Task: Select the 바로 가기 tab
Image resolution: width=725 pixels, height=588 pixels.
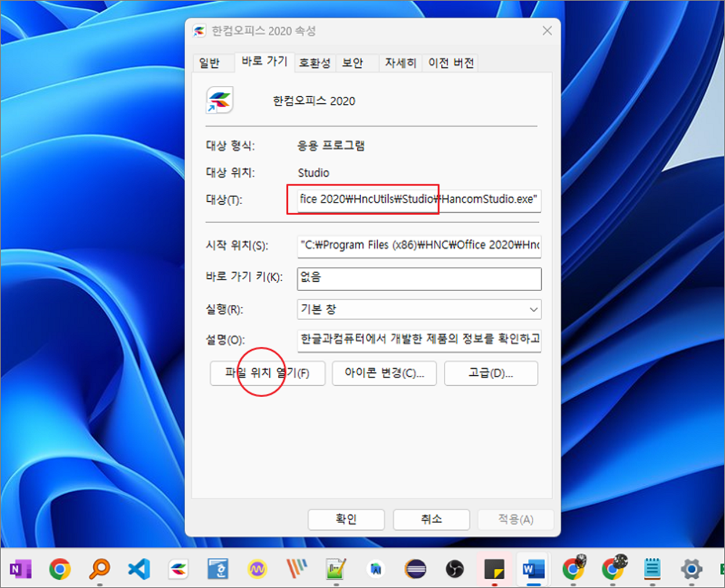Action: 264,61
